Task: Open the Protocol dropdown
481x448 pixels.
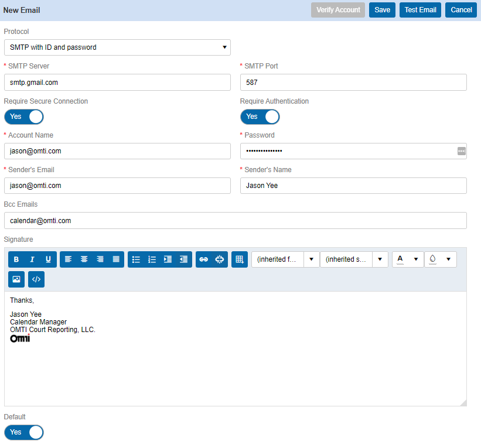Action: [117, 47]
